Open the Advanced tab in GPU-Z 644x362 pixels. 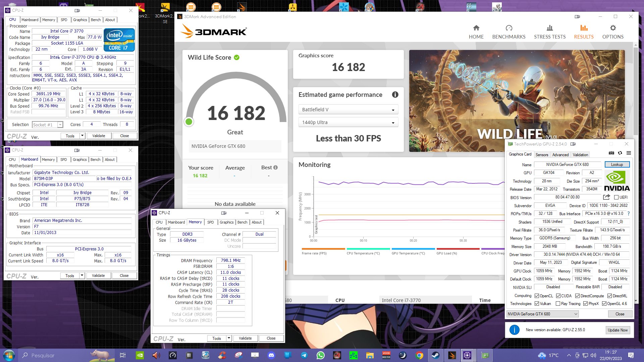click(x=560, y=155)
